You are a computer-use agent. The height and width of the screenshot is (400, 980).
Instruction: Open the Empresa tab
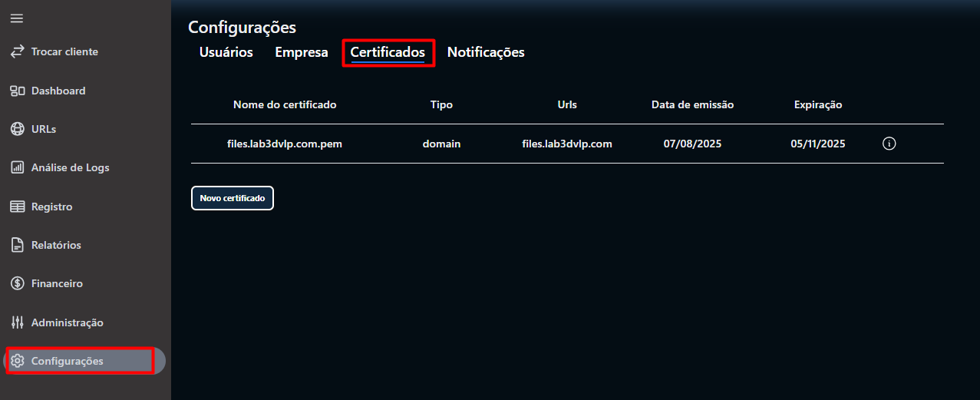[302, 52]
